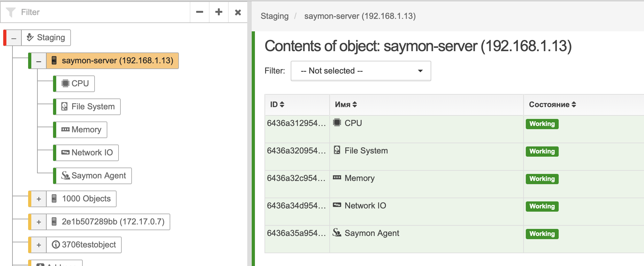This screenshot has height=266, width=644.
Task: Click the Staging breadcrumb link
Action: click(x=274, y=16)
